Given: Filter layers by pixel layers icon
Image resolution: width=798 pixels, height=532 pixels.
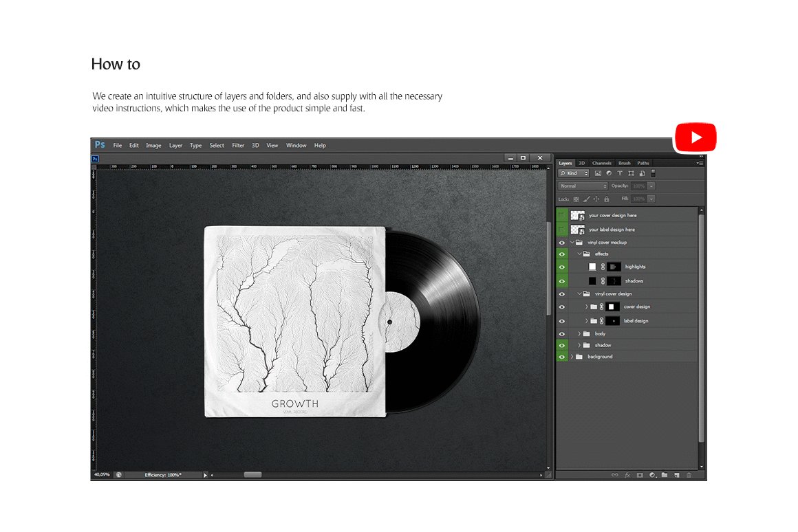Looking at the screenshot, I should [x=598, y=173].
